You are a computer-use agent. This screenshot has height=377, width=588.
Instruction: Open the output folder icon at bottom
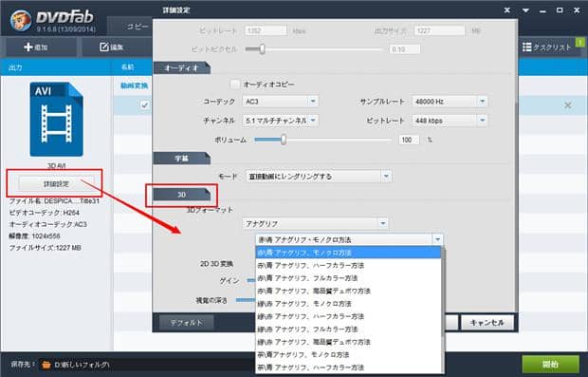click(x=46, y=365)
